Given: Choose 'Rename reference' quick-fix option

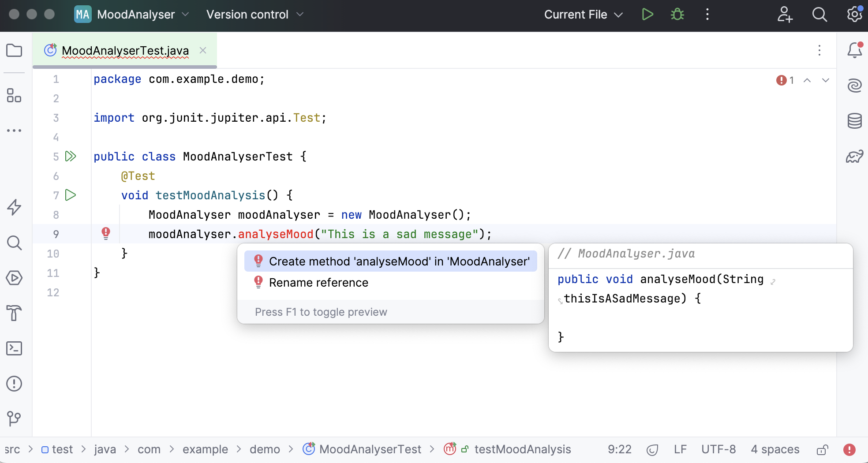Looking at the screenshot, I should [318, 282].
